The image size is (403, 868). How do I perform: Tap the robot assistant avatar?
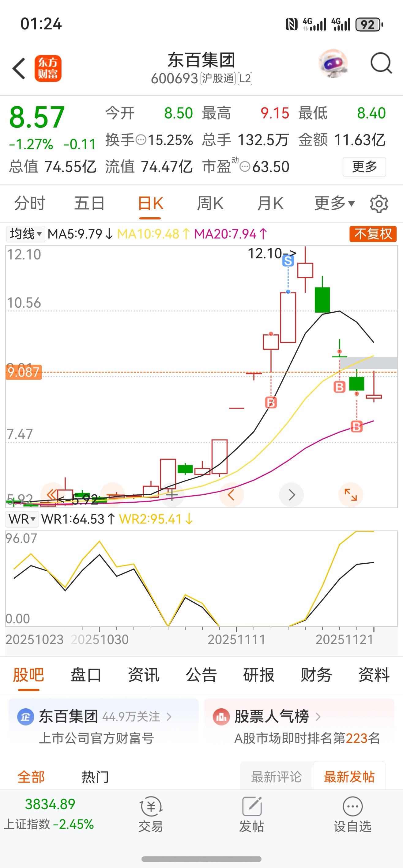(x=333, y=63)
